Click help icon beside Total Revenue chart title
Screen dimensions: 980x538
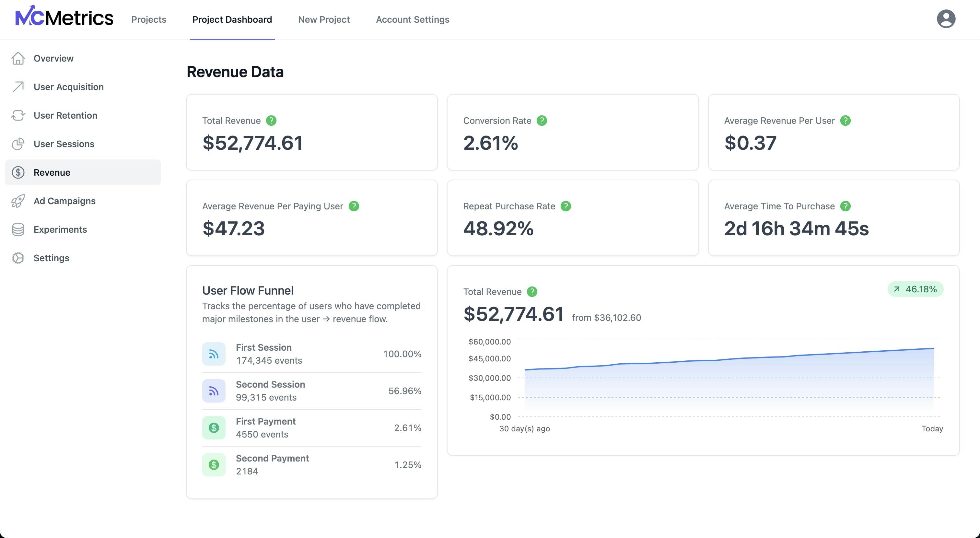point(531,292)
